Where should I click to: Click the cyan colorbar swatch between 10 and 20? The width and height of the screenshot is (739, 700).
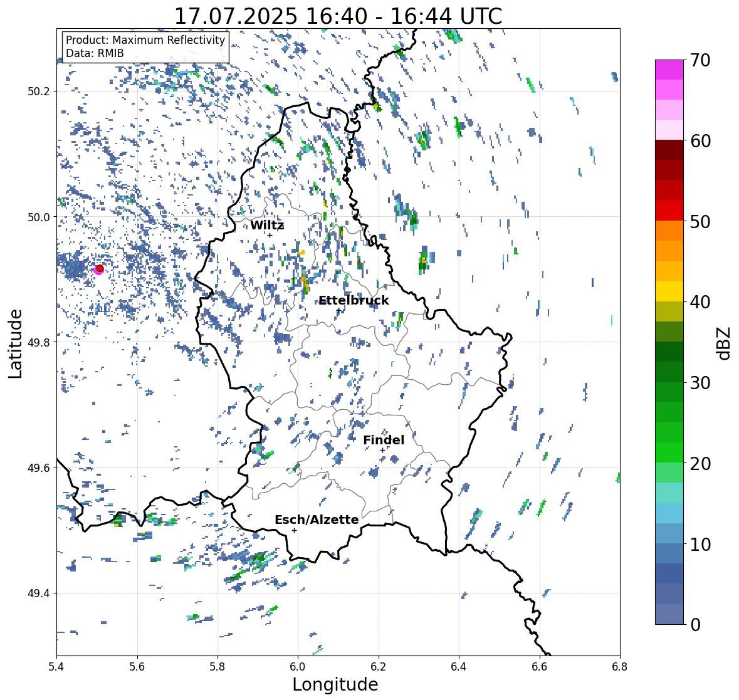(x=669, y=513)
